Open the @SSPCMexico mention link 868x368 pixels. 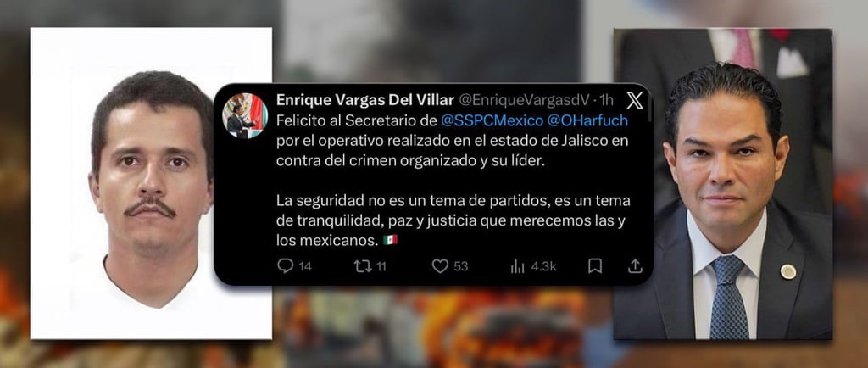point(491,120)
